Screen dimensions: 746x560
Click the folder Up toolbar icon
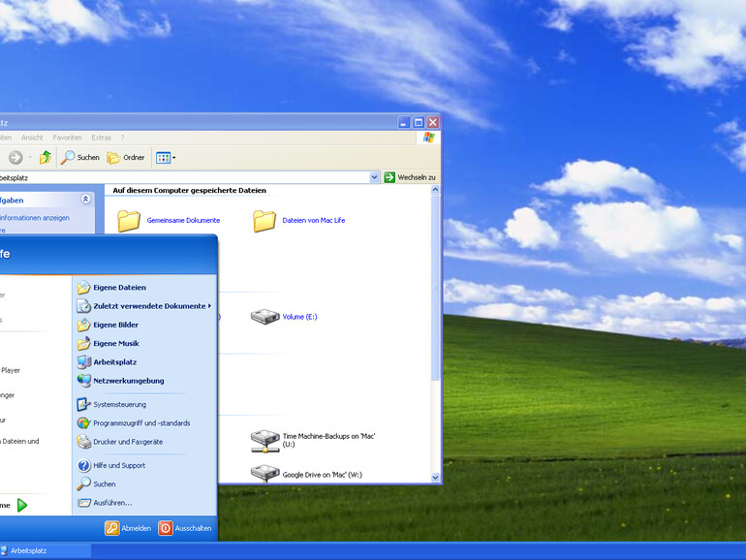(46, 158)
